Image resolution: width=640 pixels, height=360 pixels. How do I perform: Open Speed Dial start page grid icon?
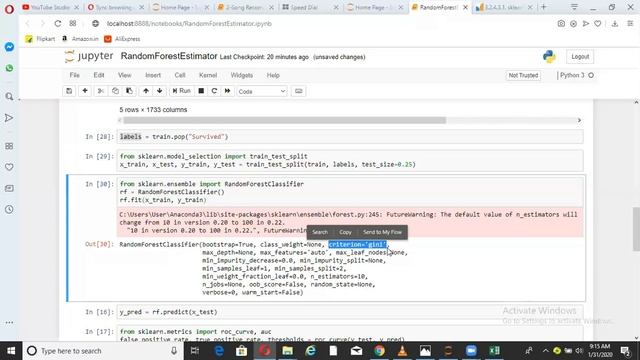click(73, 24)
